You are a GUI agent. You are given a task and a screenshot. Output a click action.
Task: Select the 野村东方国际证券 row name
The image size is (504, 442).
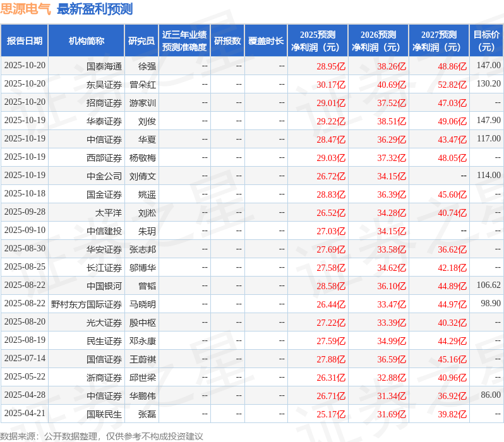(x=87, y=304)
